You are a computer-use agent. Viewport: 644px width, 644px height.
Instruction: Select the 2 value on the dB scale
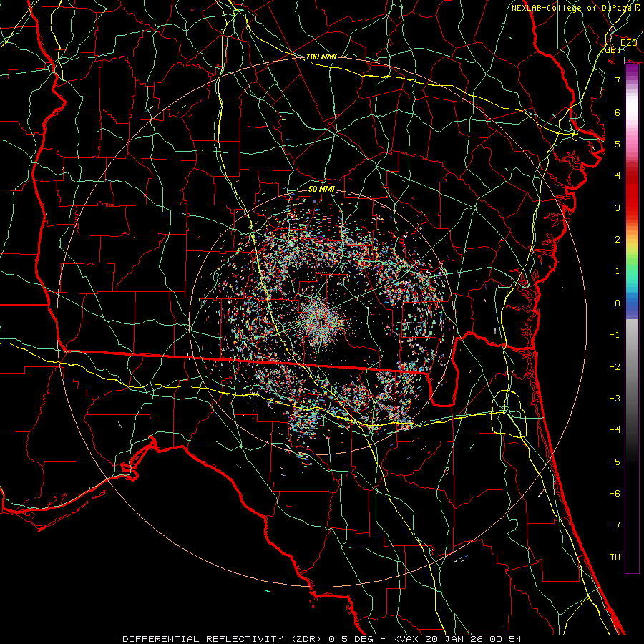coord(618,240)
